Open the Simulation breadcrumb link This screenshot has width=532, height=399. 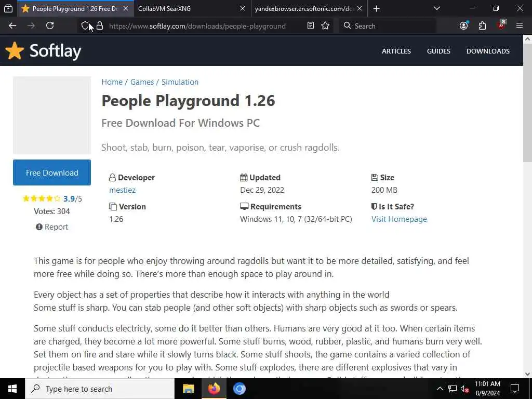click(180, 82)
